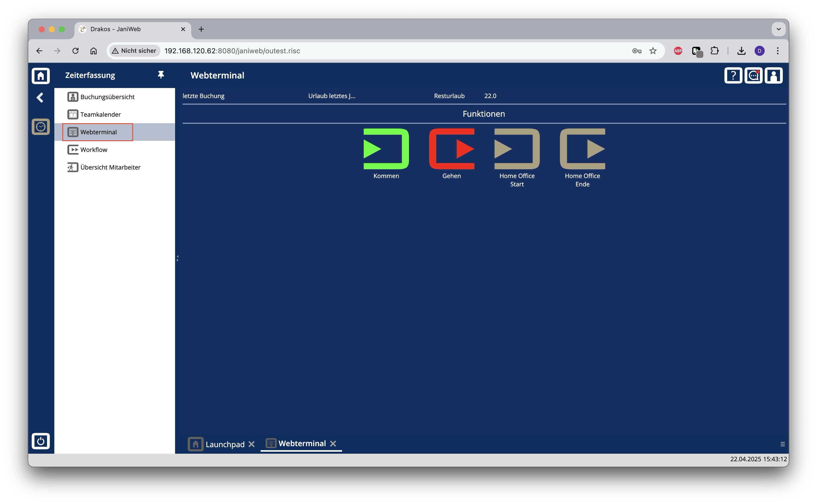817x504 pixels.
Task: Click the Urlaub letztes J... label
Action: 332,96
